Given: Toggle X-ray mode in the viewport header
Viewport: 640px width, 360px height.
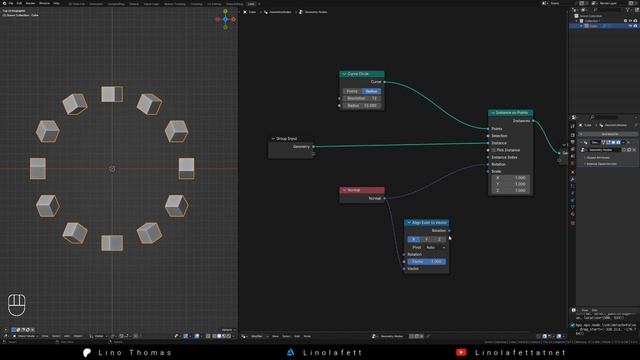Looking at the screenshot, I should [208, 336].
